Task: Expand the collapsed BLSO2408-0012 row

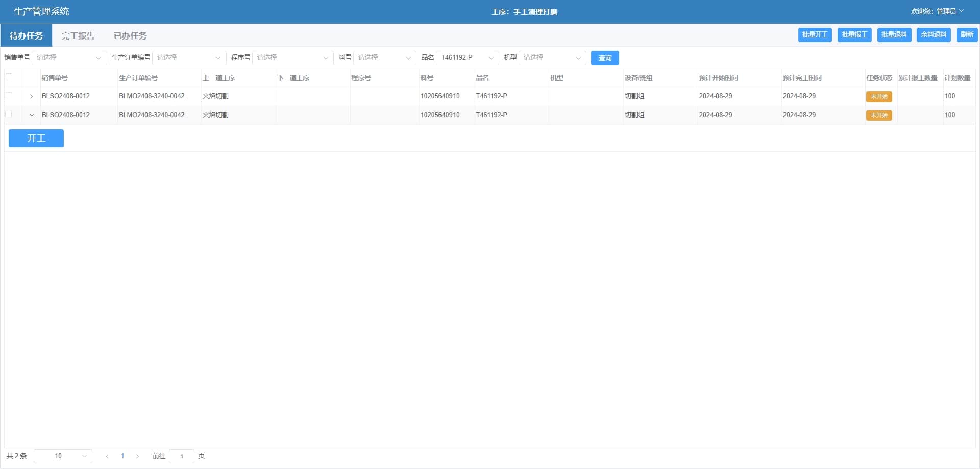Action: (x=31, y=96)
